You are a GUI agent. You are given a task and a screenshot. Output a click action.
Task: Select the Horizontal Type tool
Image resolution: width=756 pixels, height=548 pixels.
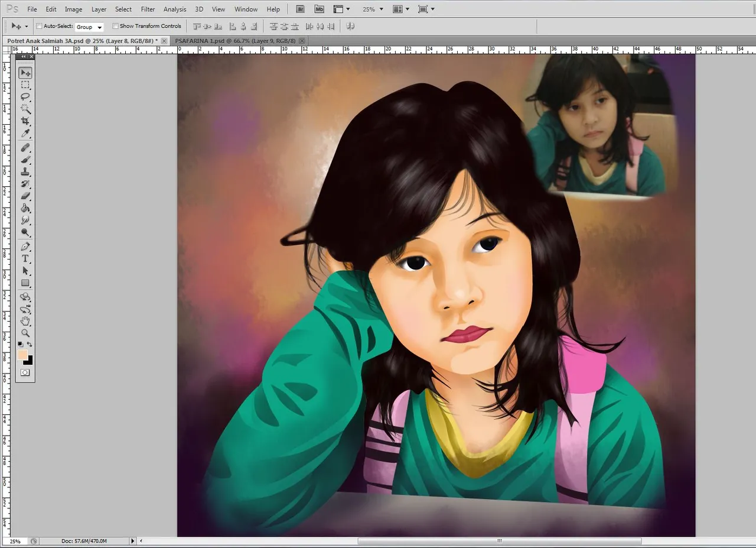(x=25, y=258)
